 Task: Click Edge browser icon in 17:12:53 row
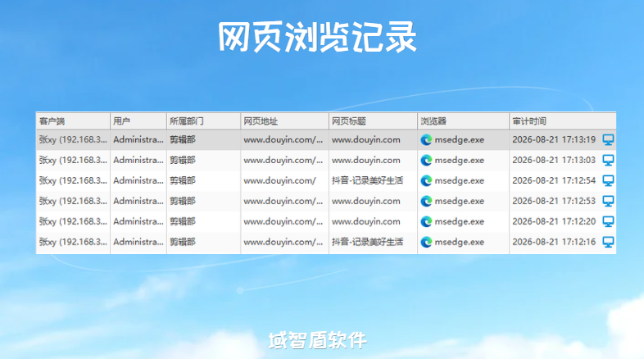pos(426,202)
